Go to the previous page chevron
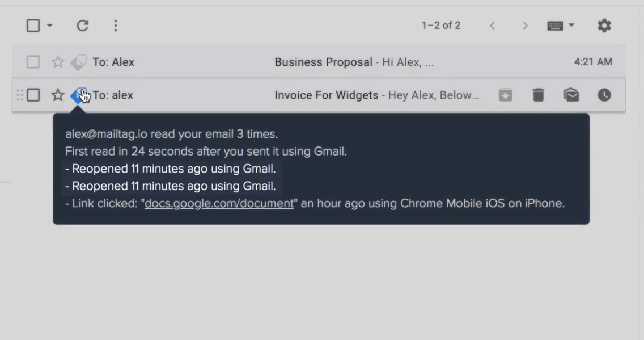Viewport: 644px width, 340px height. (x=492, y=26)
